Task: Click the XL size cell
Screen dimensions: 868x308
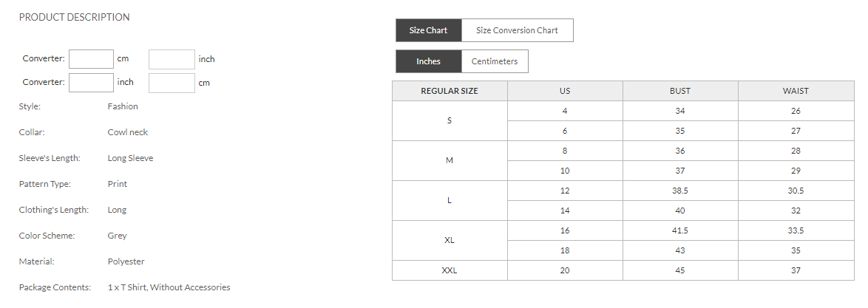Action: point(450,240)
